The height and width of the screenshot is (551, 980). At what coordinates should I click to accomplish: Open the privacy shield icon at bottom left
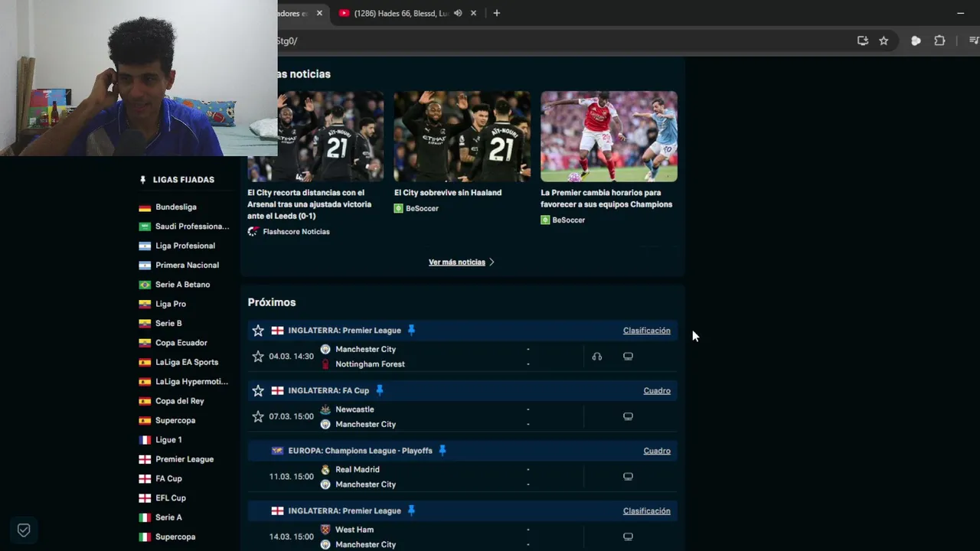pyautogui.click(x=24, y=530)
